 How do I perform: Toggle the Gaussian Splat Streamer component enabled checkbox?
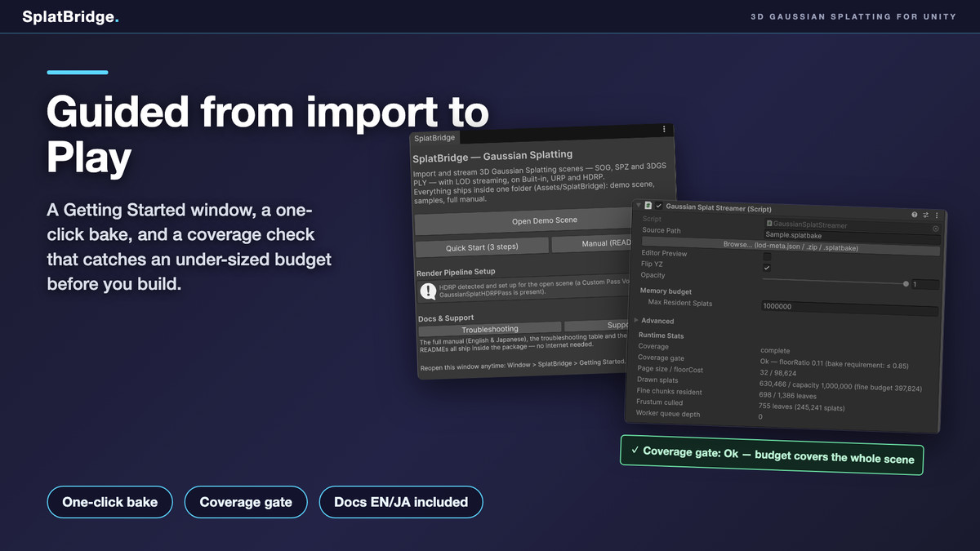click(659, 206)
